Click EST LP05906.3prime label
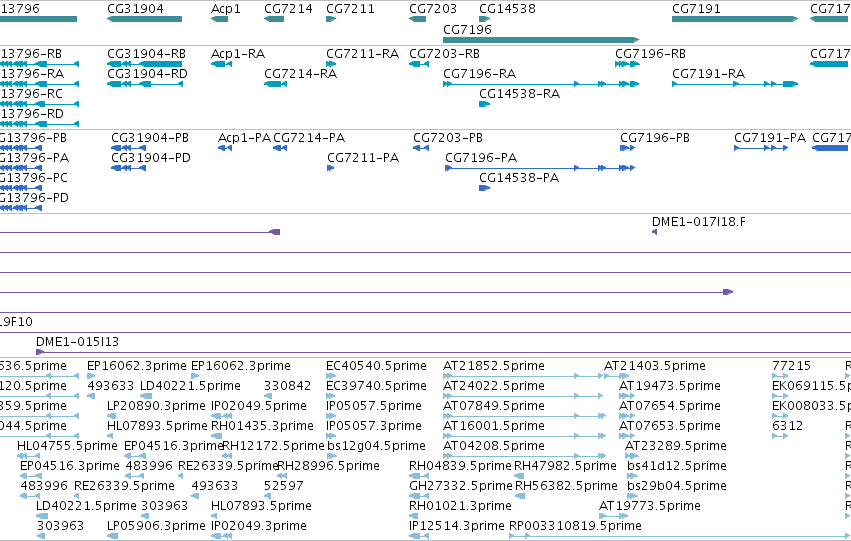Image resolution: width=851 pixels, height=541 pixels. tap(156, 526)
